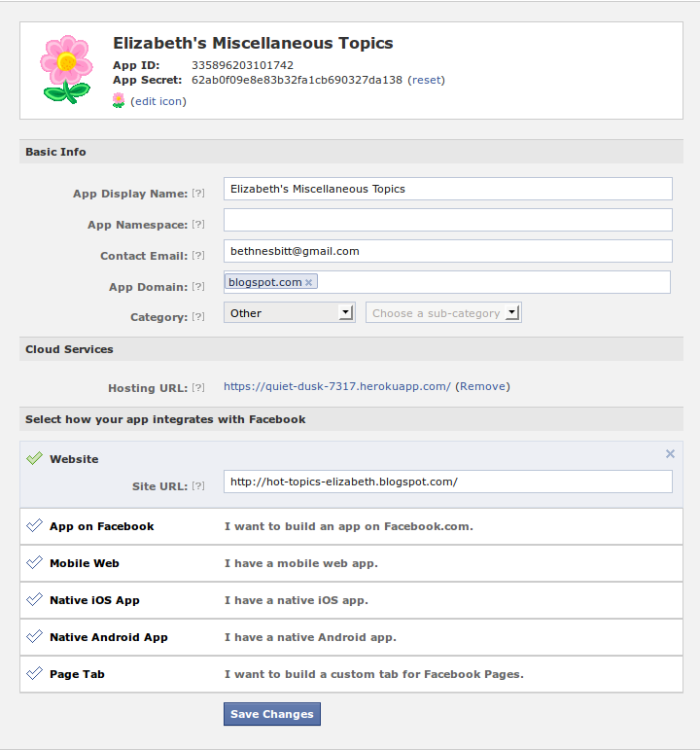700x750 pixels.
Task: Click the help icon beside App Namespace
Action: [198, 224]
